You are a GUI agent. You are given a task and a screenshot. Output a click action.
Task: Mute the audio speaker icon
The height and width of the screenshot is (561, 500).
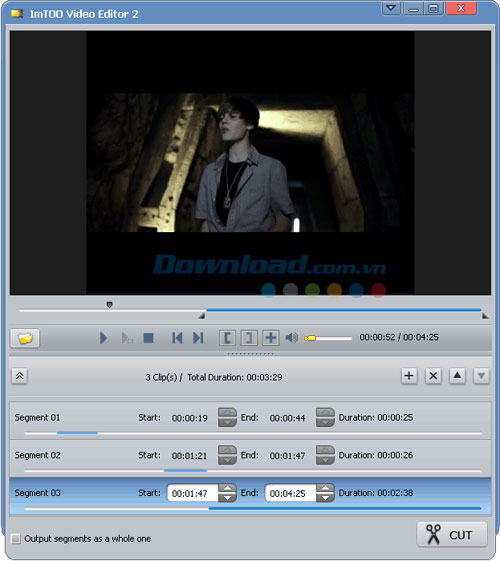292,337
